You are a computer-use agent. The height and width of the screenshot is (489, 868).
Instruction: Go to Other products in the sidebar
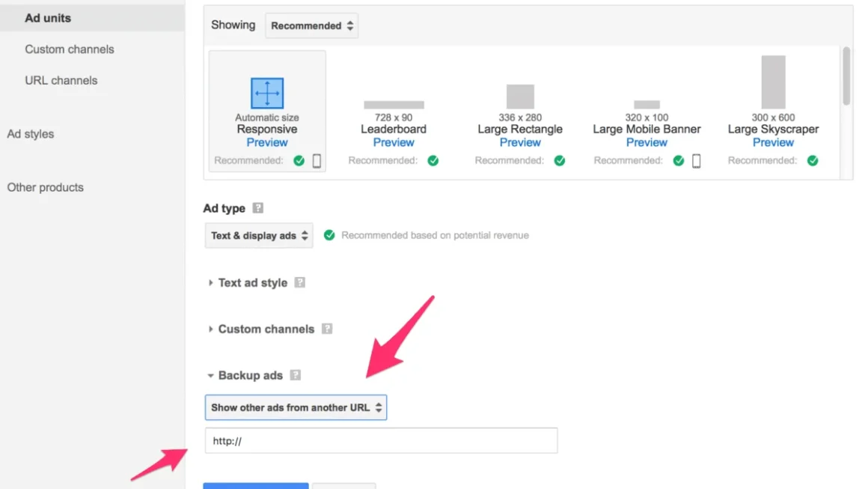click(x=46, y=187)
